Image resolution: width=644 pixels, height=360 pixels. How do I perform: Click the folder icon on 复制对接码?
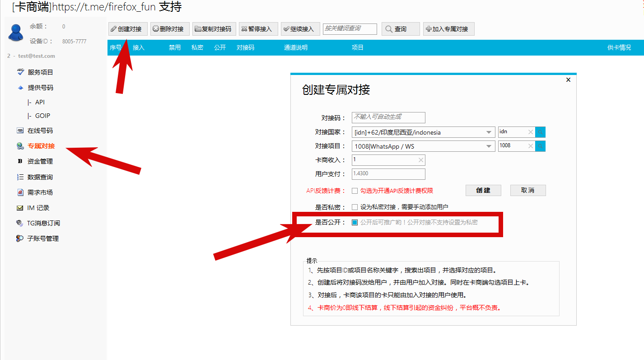[198, 29]
